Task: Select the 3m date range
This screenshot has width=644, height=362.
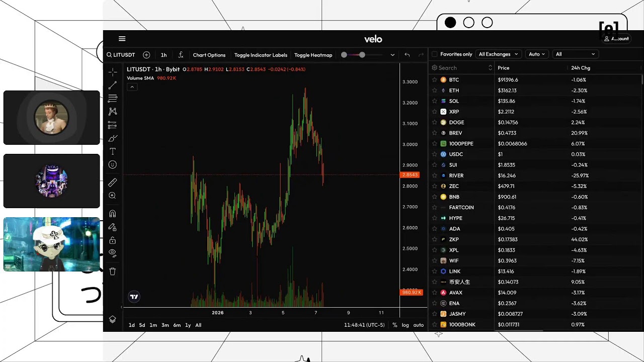Action: point(165,325)
